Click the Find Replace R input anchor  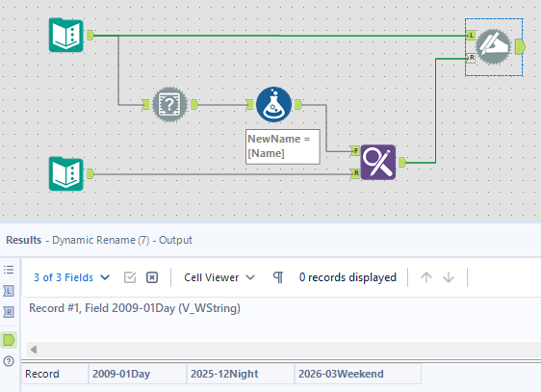tap(355, 173)
